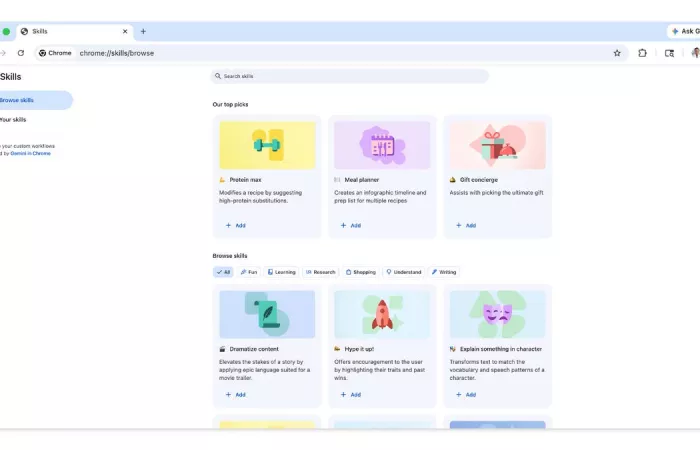Select the All filter chip
The height and width of the screenshot is (450, 700).
click(223, 272)
